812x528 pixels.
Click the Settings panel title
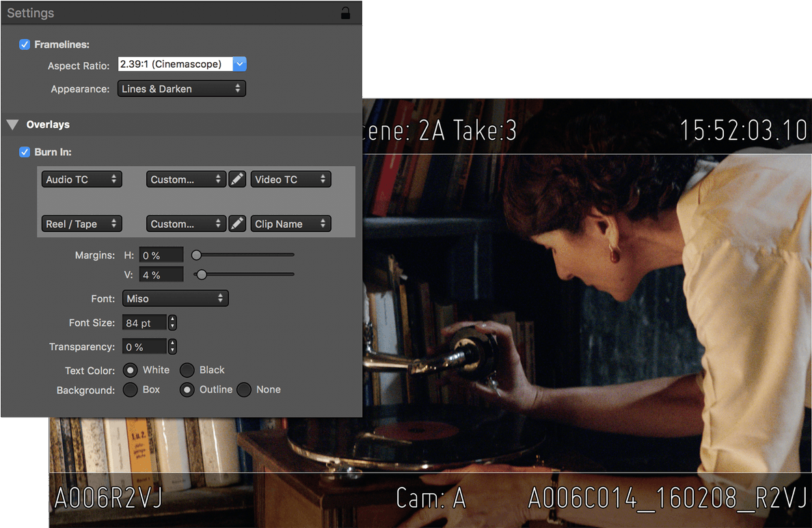pyautogui.click(x=31, y=13)
